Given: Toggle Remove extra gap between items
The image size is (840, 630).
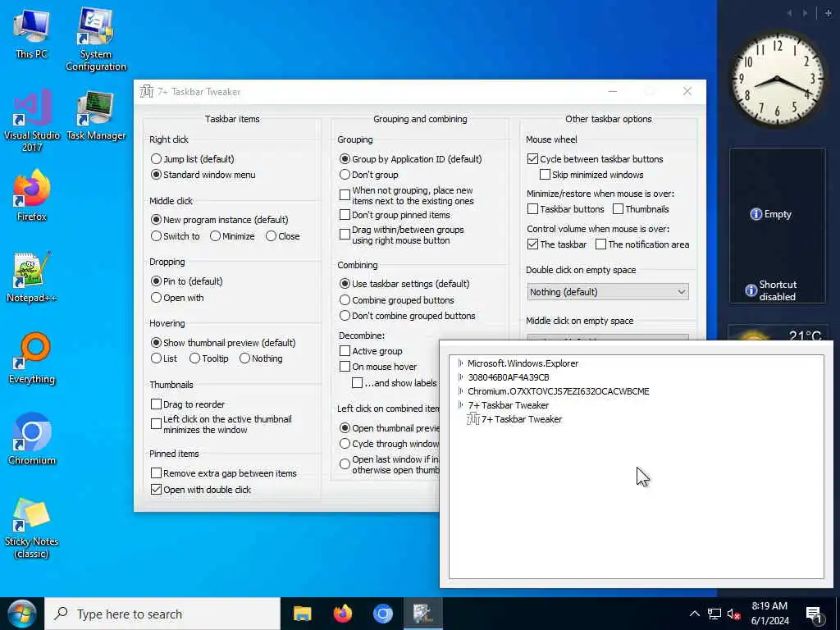Looking at the screenshot, I should 156,473.
